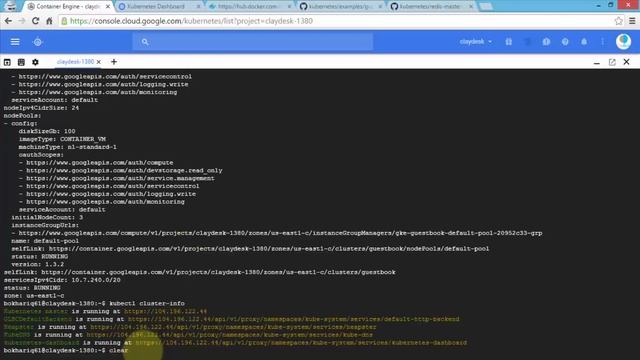This screenshot has height=360, width=640.
Task: Open the Cloud Console navigation hamburger menu
Action: point(15,42)
